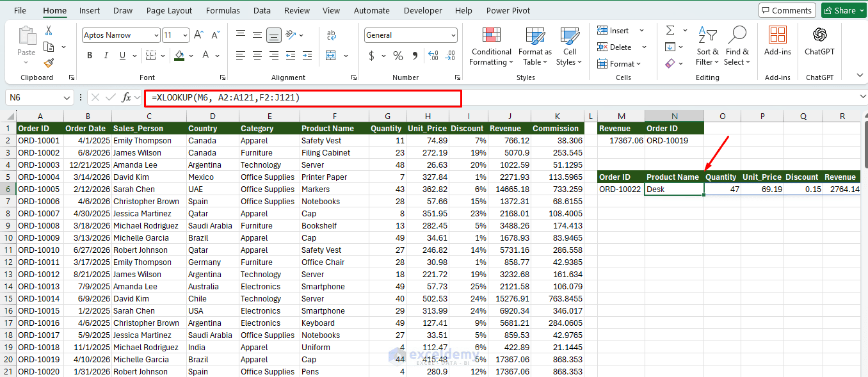Click the Delete cells button
Image resolution: width=868 pixels, height=377 pixels.
pyautogui.click(x=615, y=47)
